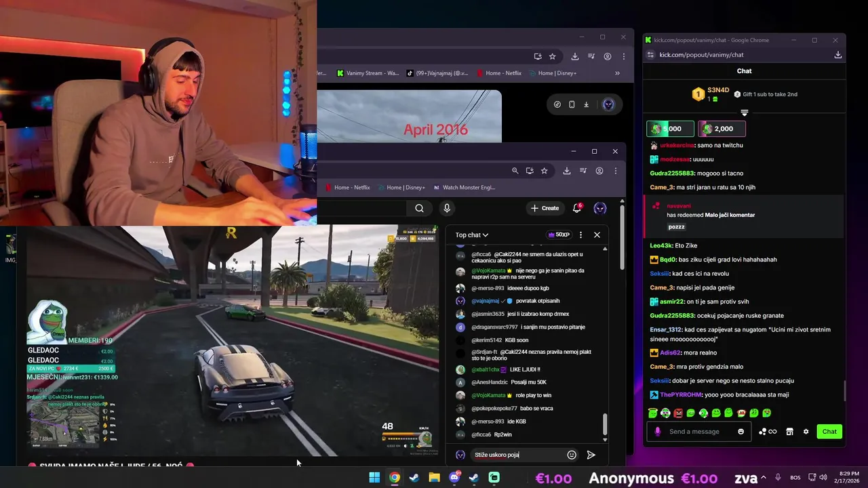
Task: Open Vanimy Stream bookmark in back Chrome window
Action: pyautogui.click(x=368, y=73)
